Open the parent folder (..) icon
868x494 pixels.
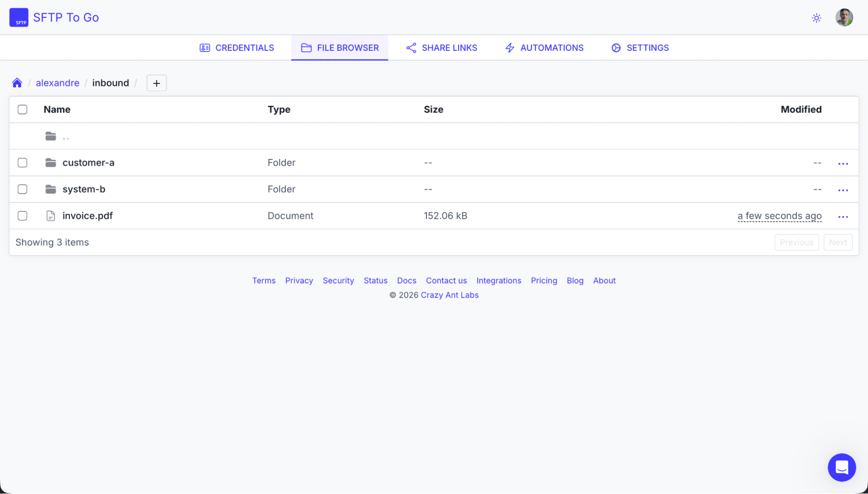point(51,136)
